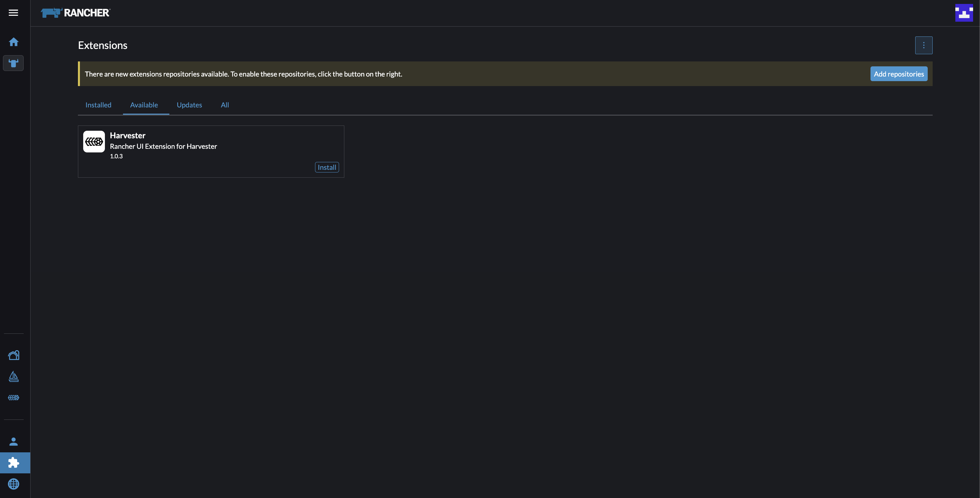
Task: Open Cluster Management from the sidebar
Action: click(14, 355)
